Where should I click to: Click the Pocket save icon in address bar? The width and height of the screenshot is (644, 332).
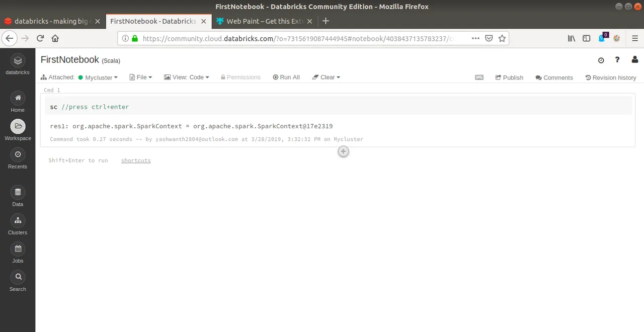pyautogui.click(x=489, y=38)
